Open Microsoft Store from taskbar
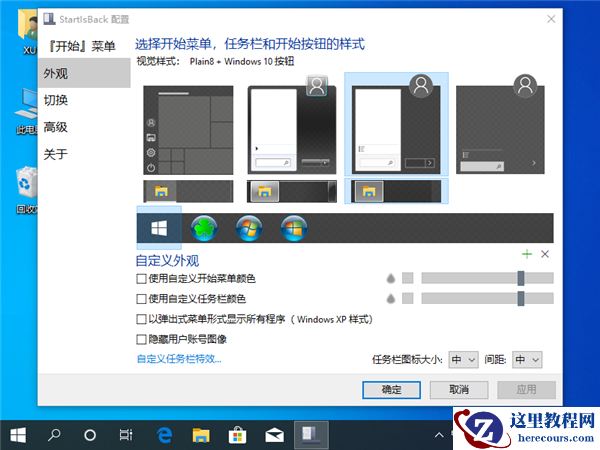600x450 pixels. (237, 435)
